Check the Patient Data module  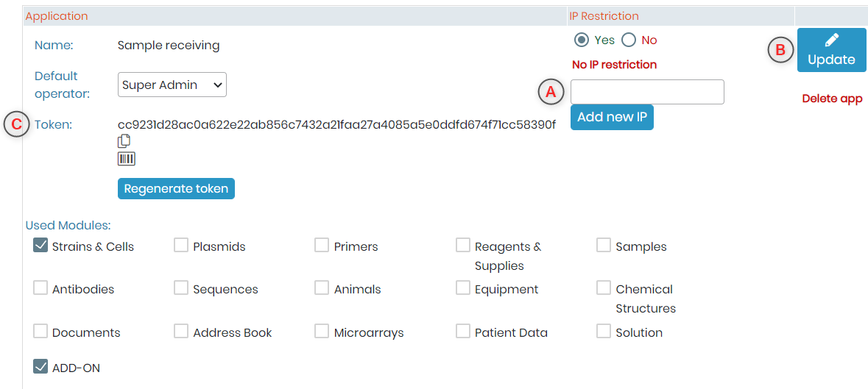coord(463,331)
